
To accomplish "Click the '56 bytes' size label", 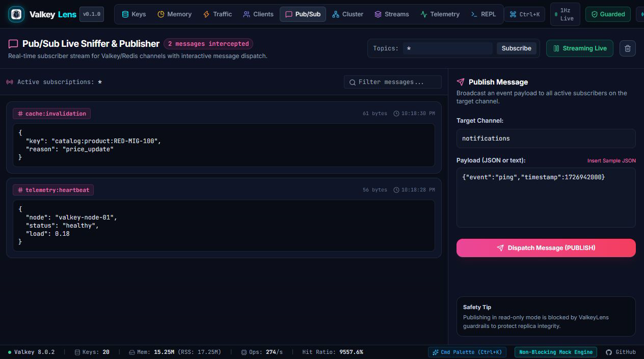I will tap(375, 190).
